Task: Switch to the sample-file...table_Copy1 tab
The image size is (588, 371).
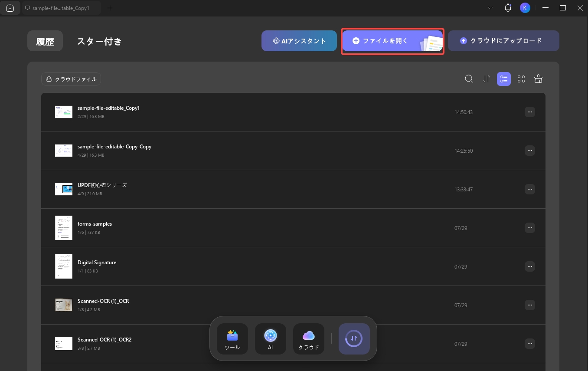Action: point(61,8)
